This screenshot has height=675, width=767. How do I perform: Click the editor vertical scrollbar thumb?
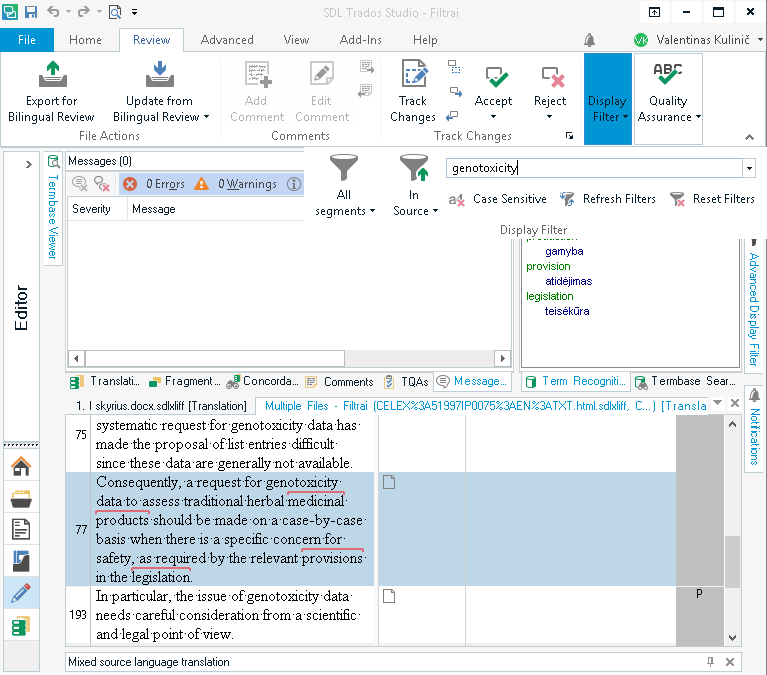pos(732,562)
